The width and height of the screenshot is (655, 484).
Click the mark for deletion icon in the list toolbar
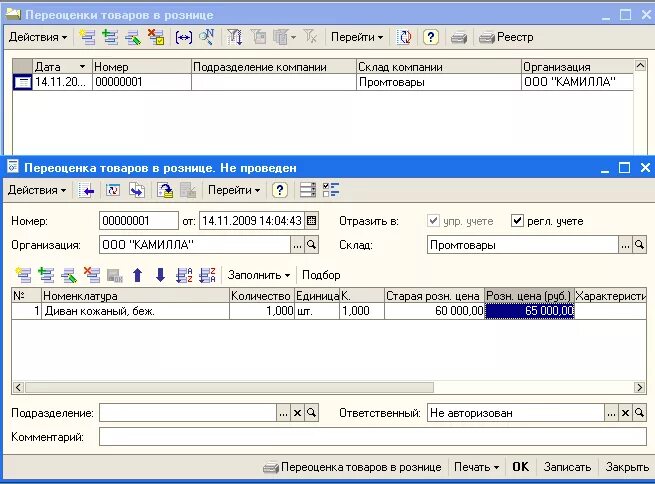pos(156,37)
